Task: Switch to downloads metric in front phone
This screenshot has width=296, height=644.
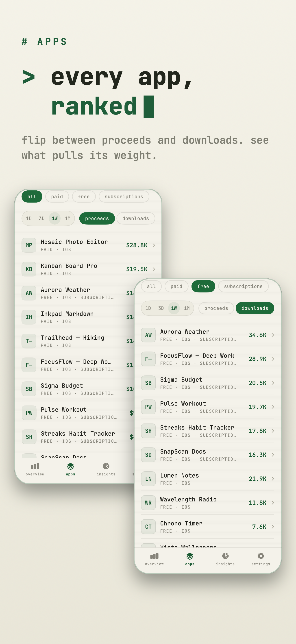Action: (x=255, y=308)
